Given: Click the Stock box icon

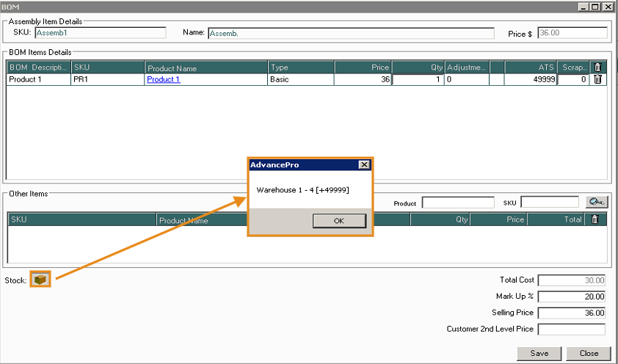Looking at the screenshot, I should click(40, 280).
